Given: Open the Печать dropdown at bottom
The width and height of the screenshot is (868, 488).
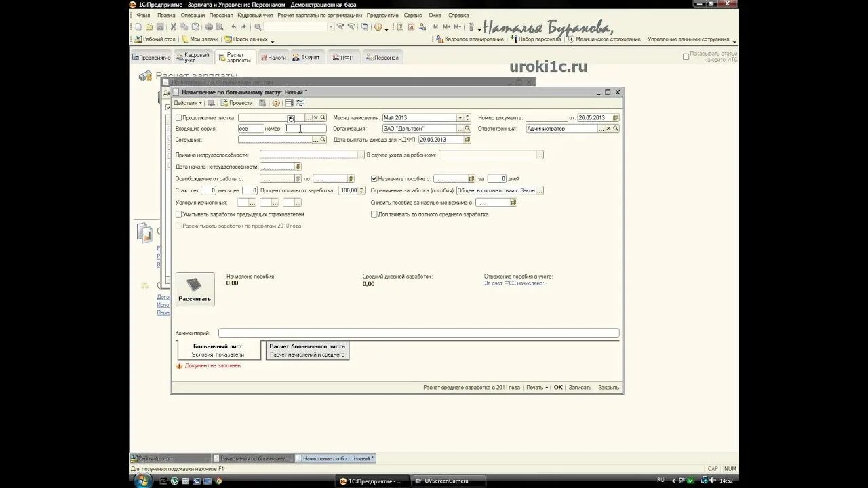Looking at the screenshot, I should click(537, 388).
